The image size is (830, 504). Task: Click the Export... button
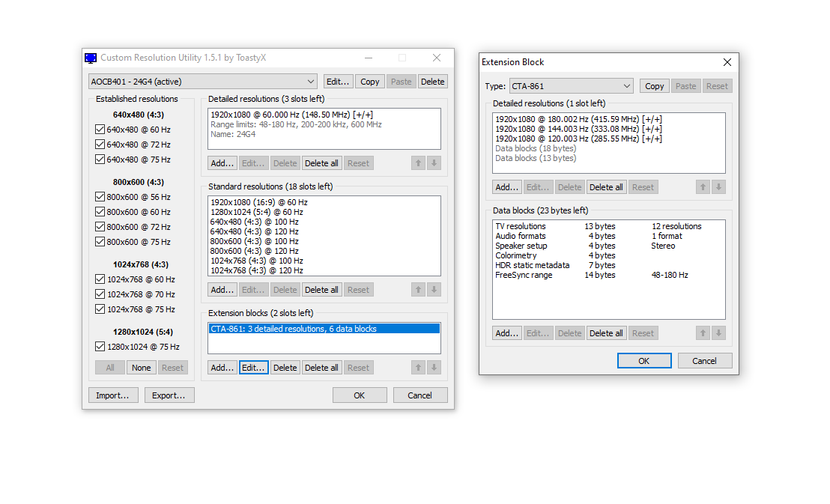point(169,395)
